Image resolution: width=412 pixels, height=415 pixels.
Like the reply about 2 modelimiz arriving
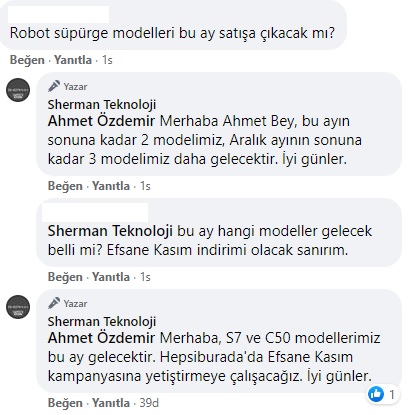[x=65, y=186]
